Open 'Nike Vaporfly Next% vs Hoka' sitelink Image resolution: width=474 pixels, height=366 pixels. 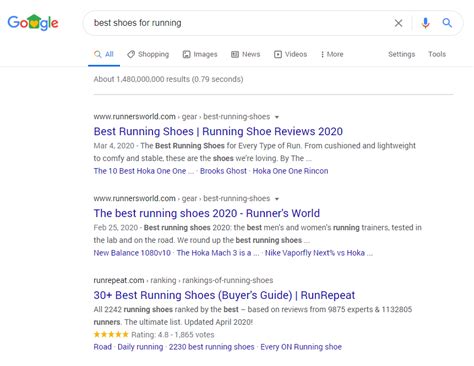319,253
